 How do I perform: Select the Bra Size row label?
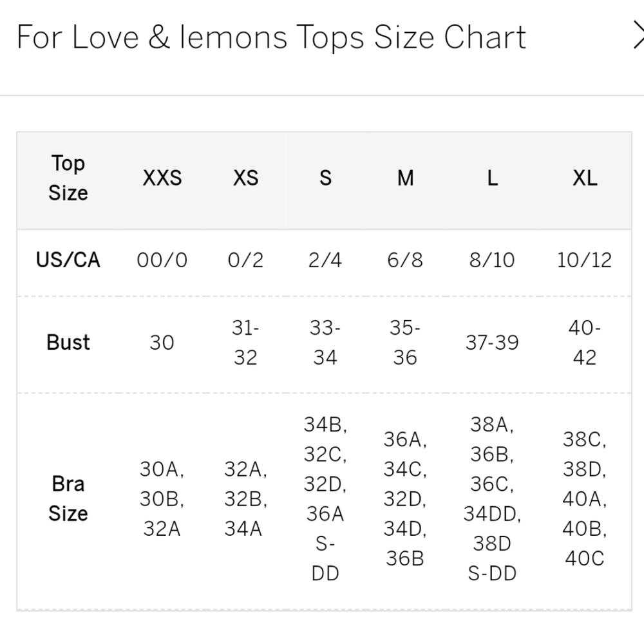tap(68, 498)
